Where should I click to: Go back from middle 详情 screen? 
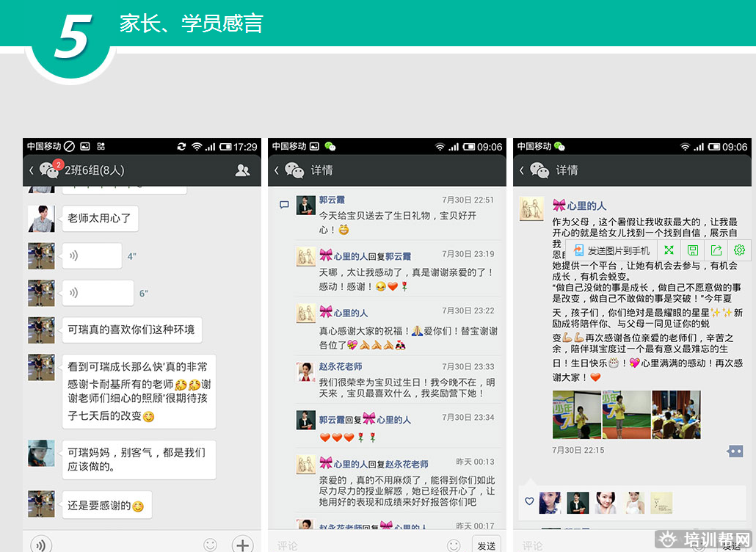click(x=277, y=170)
